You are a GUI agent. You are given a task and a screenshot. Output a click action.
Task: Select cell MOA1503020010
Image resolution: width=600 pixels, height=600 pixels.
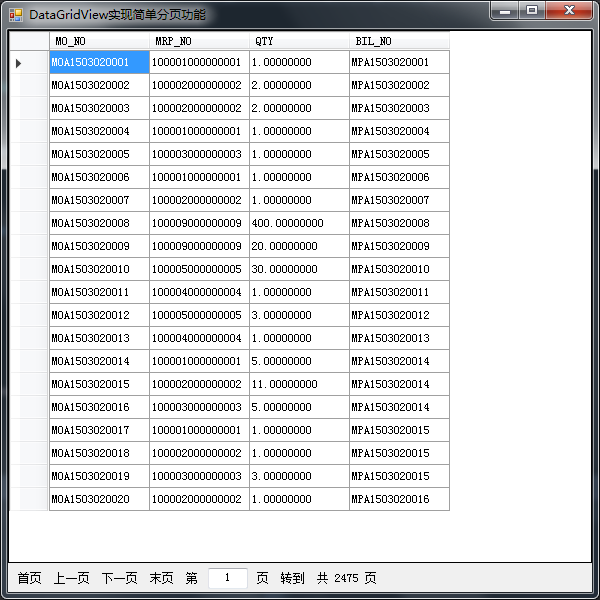tap(99, 269)
